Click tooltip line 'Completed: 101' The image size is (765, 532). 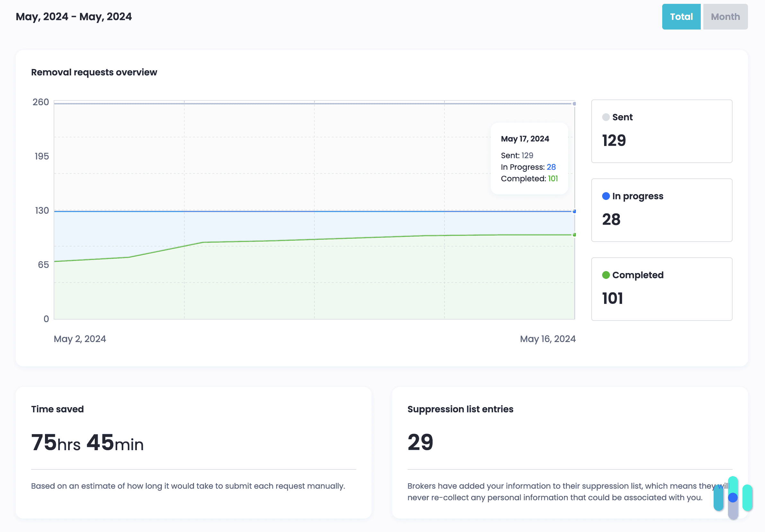pyautogui.click(x=529, y=179)
